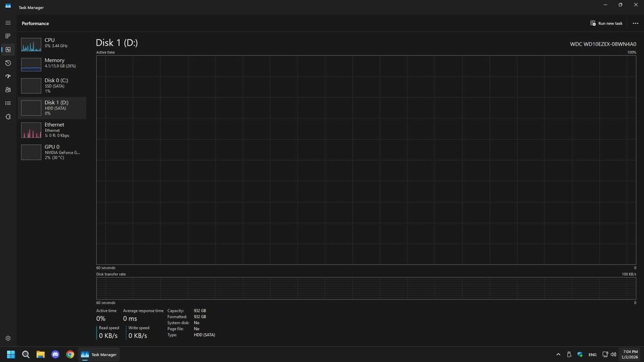
Task: Open the Users page icon
Action: pyautogui.click(x=8, y=90)
